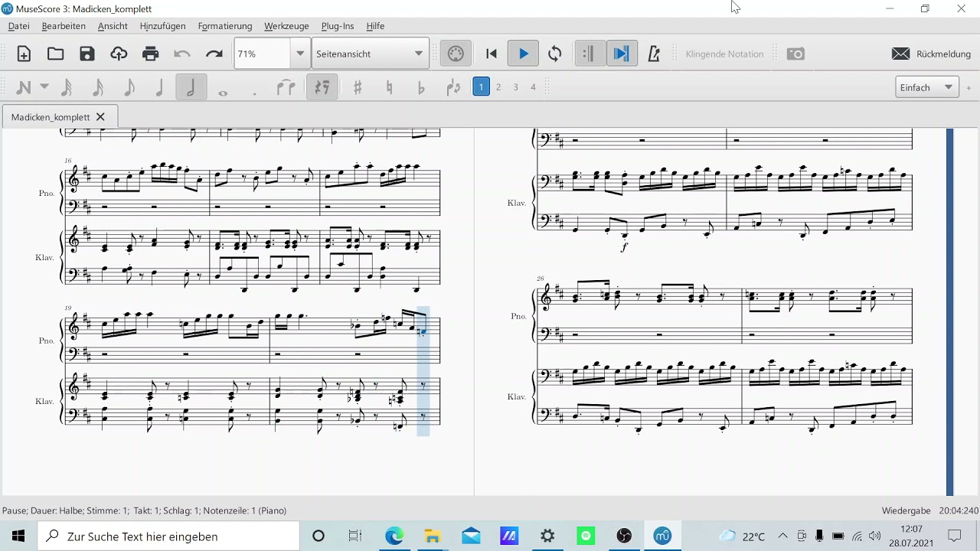Open Spotify from taskbar
Image resolution: width=980 pixels, height=551 pixels.
click(x=586, y=536)
